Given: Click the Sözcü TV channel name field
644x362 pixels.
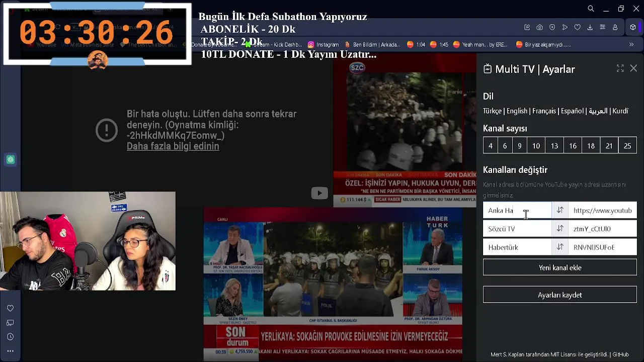Looking at the screenshot, I should [x=517, y=229].
